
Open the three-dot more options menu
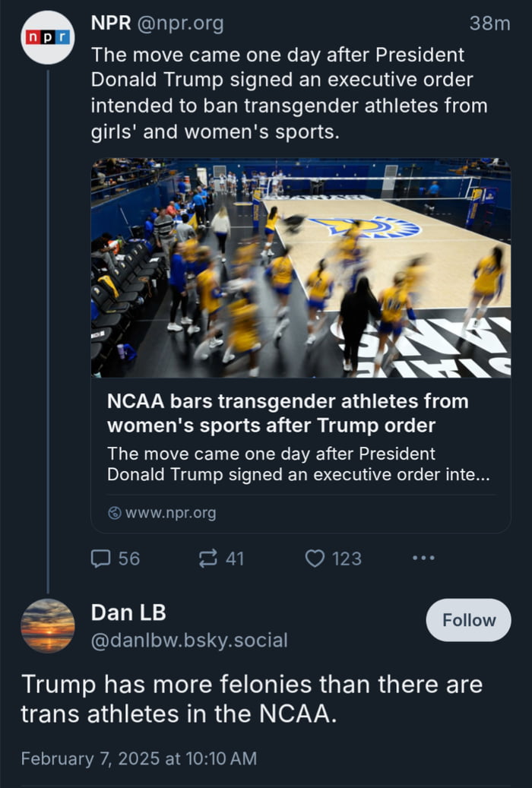click(423, 558)
